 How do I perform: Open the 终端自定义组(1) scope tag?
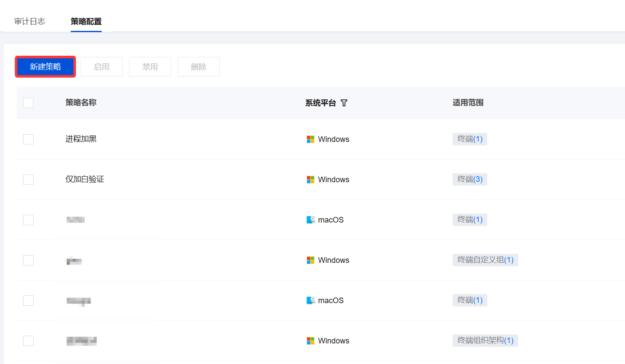[x=485, y=260]
